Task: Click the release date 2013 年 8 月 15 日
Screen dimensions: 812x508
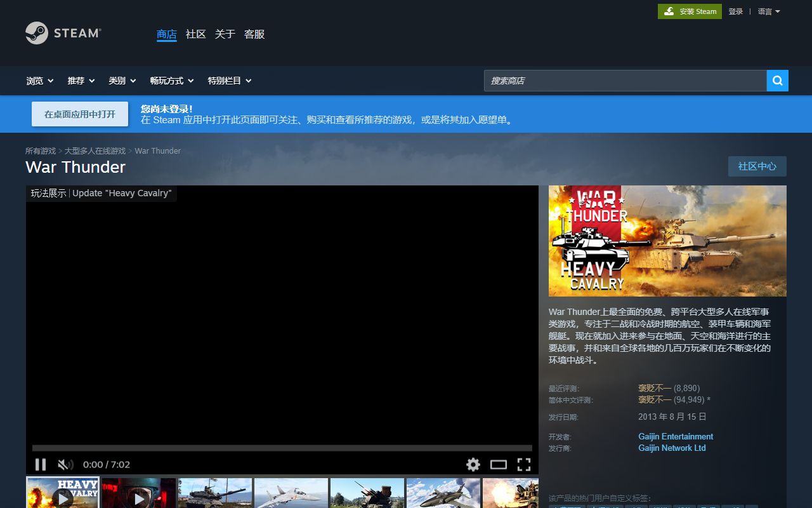Action: (x=672, y=417)
